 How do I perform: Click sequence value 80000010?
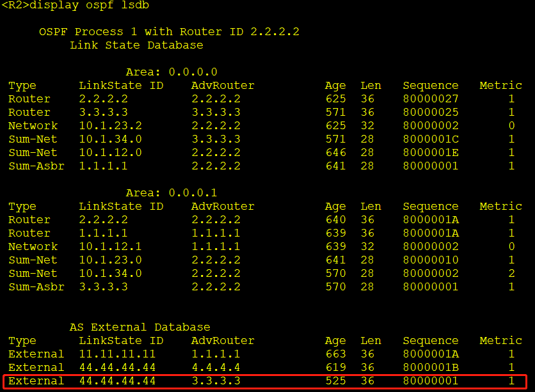(x=431, y=260)
